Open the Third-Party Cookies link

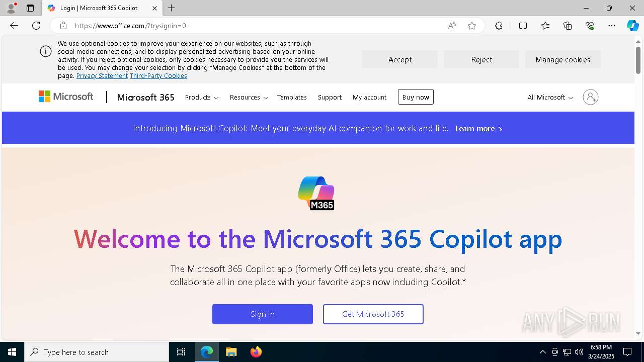[x=158, y=76]
